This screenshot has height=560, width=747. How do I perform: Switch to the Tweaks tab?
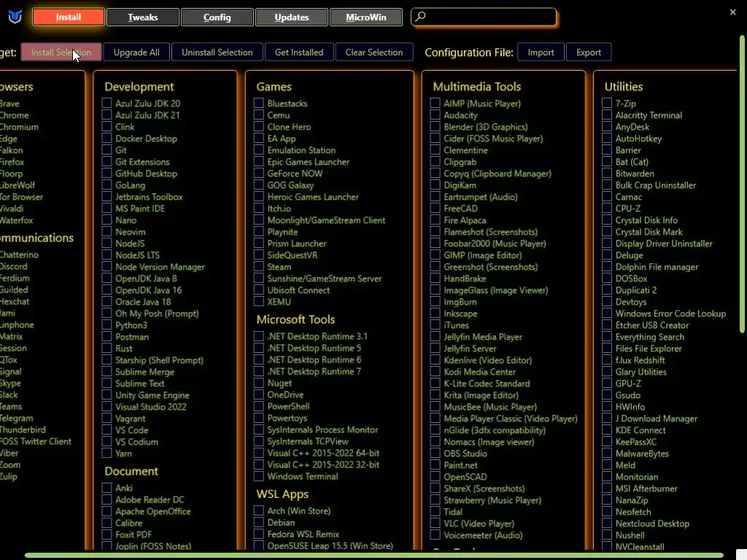pos(142,17)
